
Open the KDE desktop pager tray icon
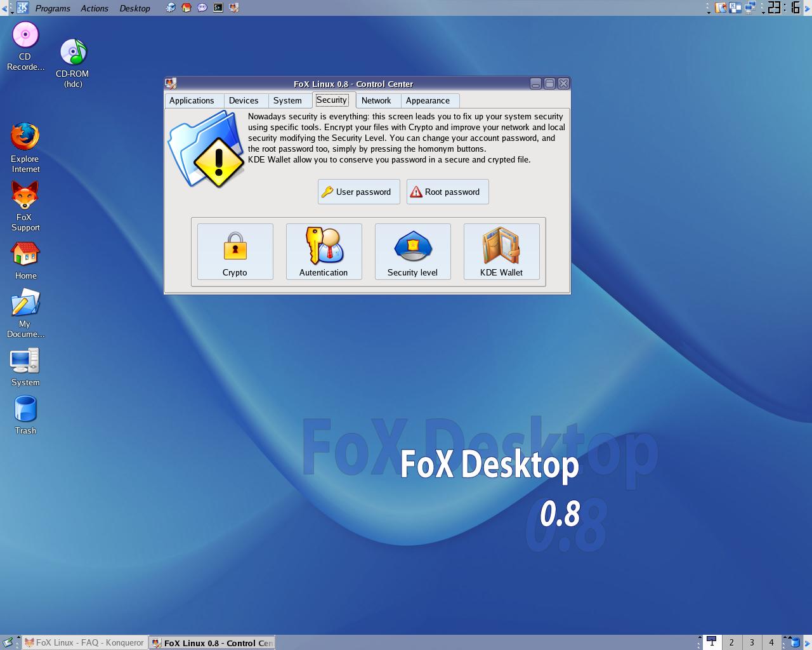tap(736, 8)
